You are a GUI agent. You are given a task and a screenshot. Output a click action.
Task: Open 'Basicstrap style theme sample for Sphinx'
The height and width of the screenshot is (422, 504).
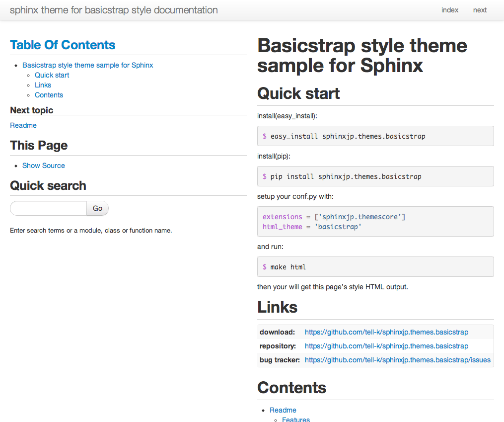88,65
